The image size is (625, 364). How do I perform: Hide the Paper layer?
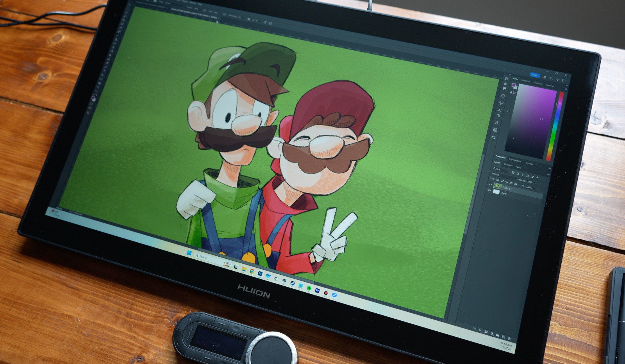(x=489, y=190)
